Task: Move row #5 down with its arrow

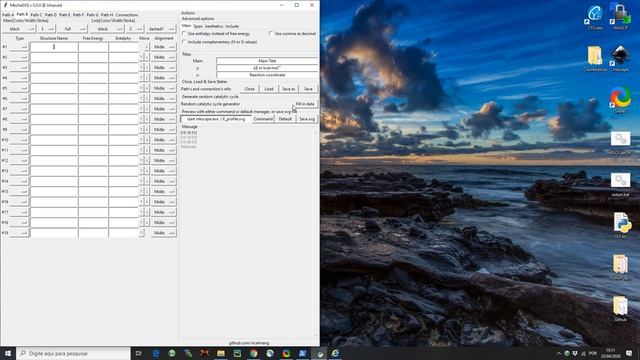Action: (x=147, y=88)
